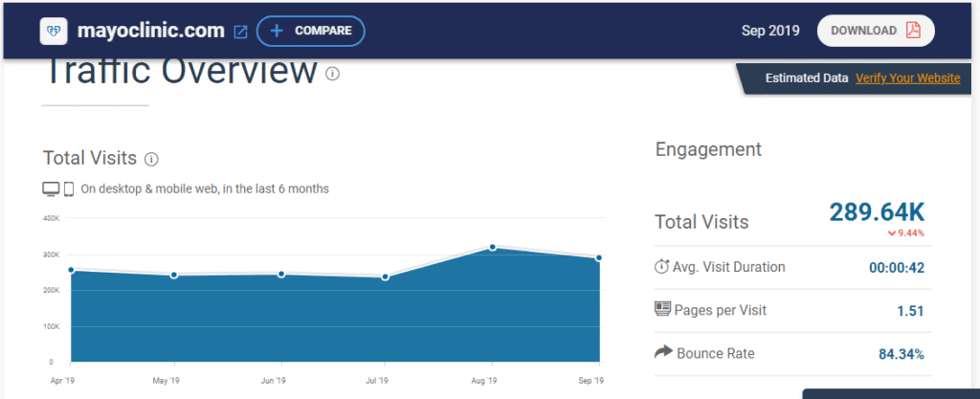This screenshot has width=980, height=399.
Task: Click the Download button
Action: tap(875, 31)
